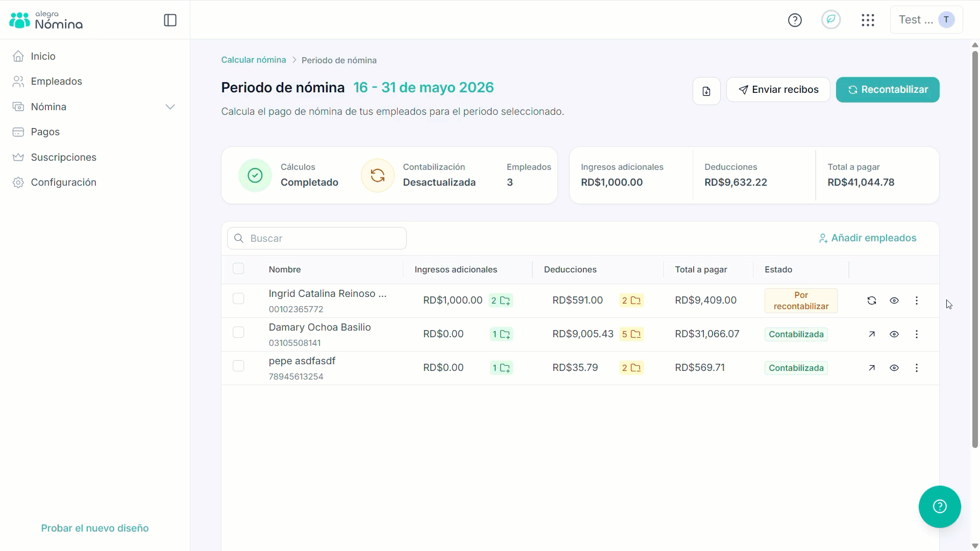Check the select-all header checkbox
Viewport: 980px width, 551px height.
(238, 268)
